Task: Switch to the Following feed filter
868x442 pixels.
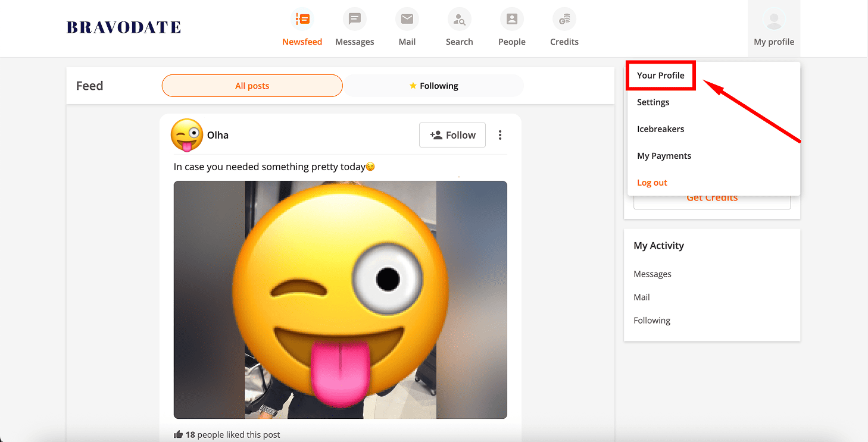Action: pyautogui.click(x=433, y=86)
